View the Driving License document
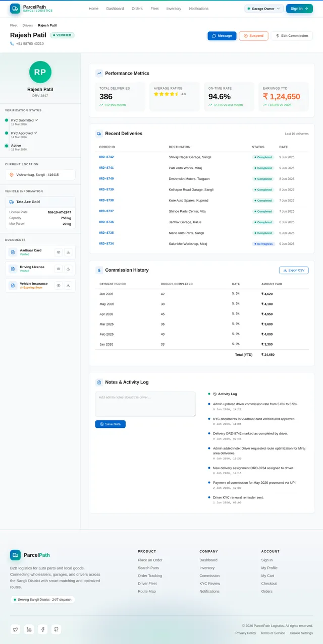The image size is (323, 644). click(59, 269)
